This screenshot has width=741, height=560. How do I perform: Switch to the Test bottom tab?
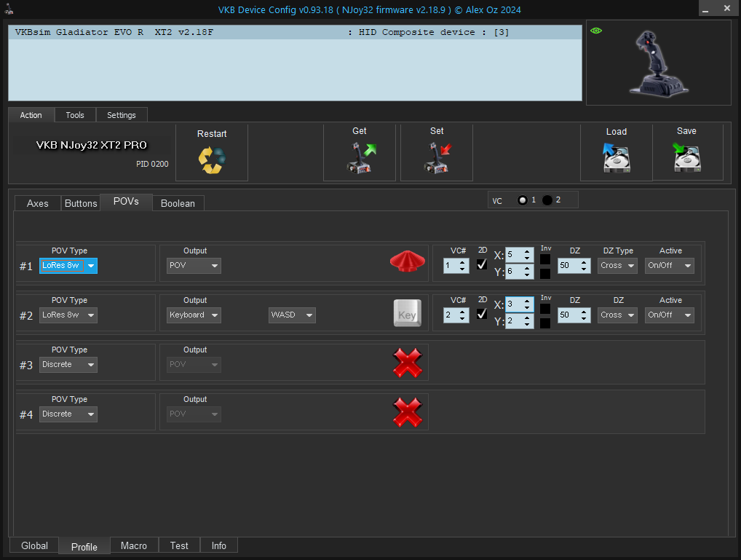tap(179, 545)
